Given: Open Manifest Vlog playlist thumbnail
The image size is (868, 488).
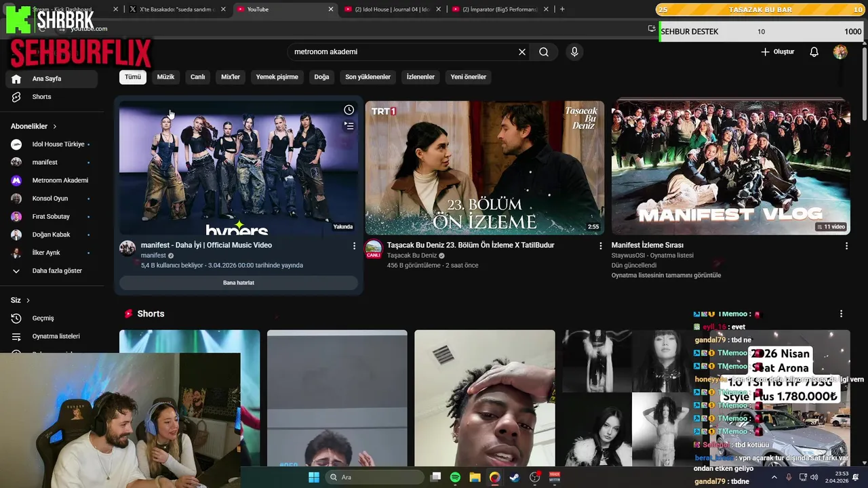Looking at the screenshot, I should click(x=730, y=167).
